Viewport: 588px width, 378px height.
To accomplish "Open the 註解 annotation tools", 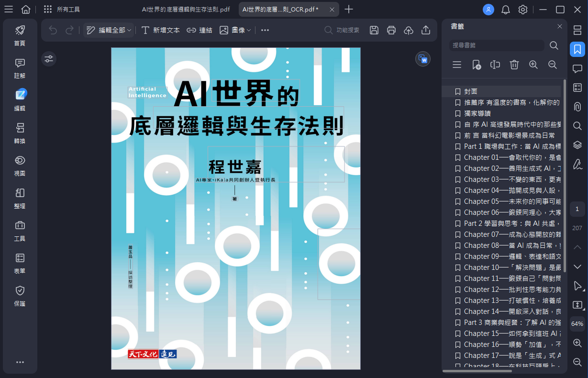I will pos(20,68).
